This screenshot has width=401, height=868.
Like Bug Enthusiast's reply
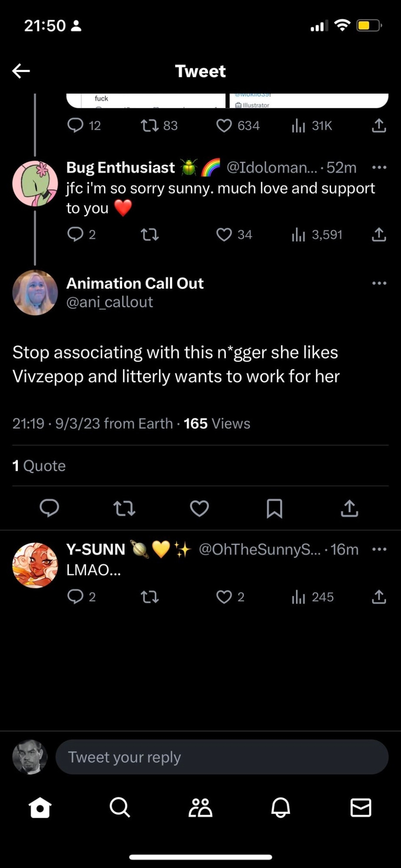(224, 235)
